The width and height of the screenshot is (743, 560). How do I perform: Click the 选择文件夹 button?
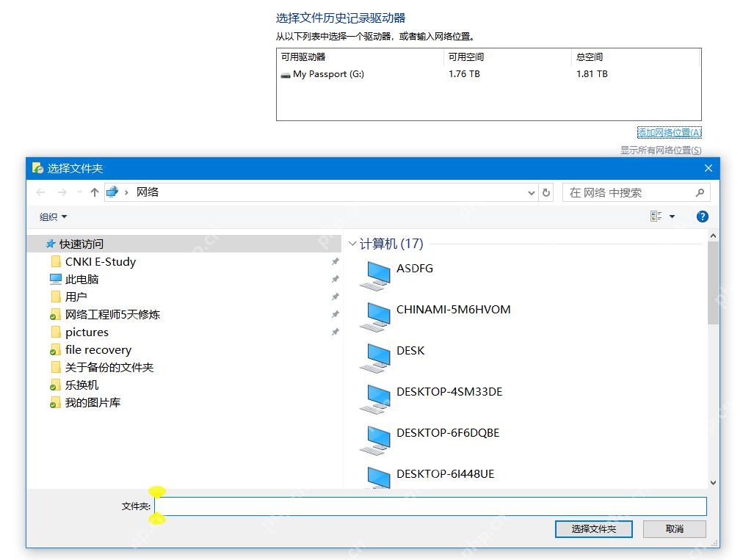click(x=594, y=529)
